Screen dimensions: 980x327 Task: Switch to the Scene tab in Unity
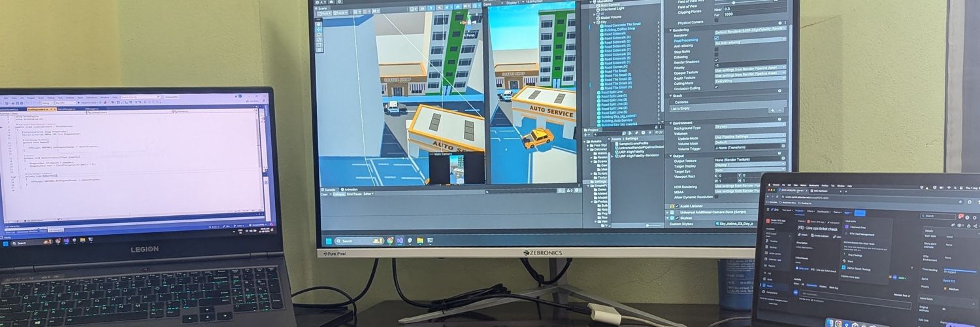[320, 9]
